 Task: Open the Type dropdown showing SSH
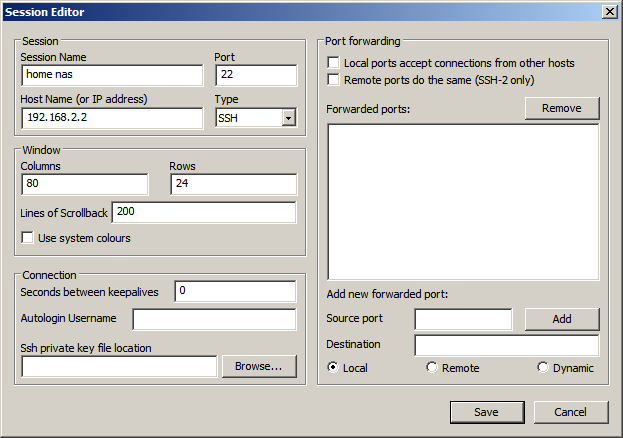coord(256,118)
